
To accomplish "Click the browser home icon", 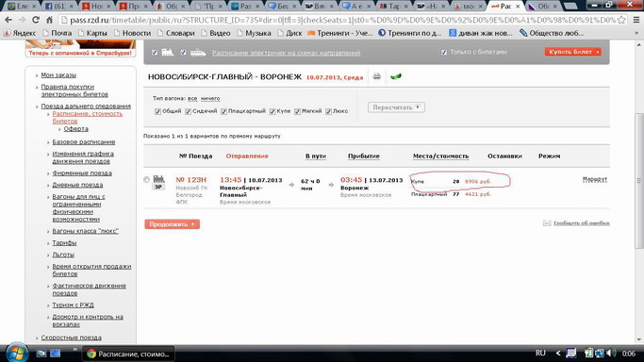I will (49, 20).
